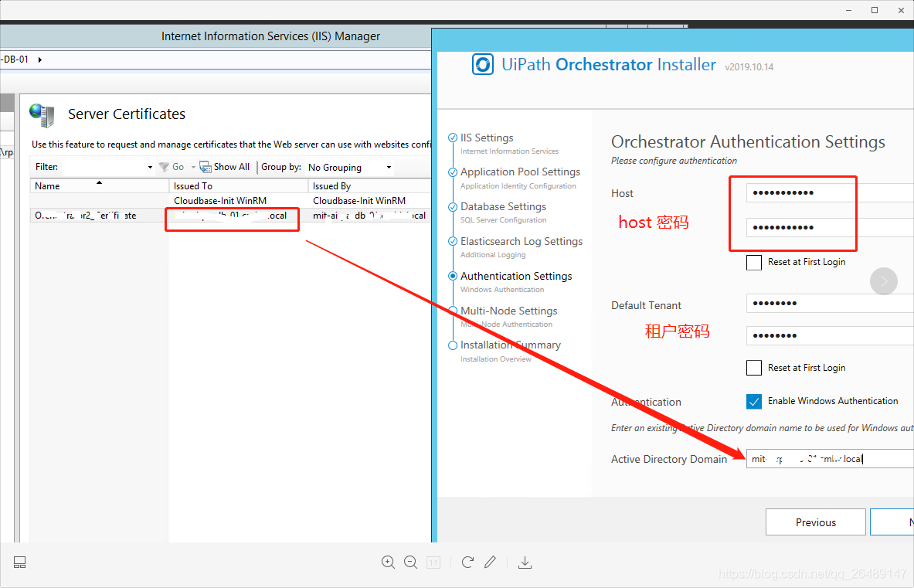The height and width of the screenshot is (588, 914).
Task: Select the IIS Settings step
Action: 487,138
